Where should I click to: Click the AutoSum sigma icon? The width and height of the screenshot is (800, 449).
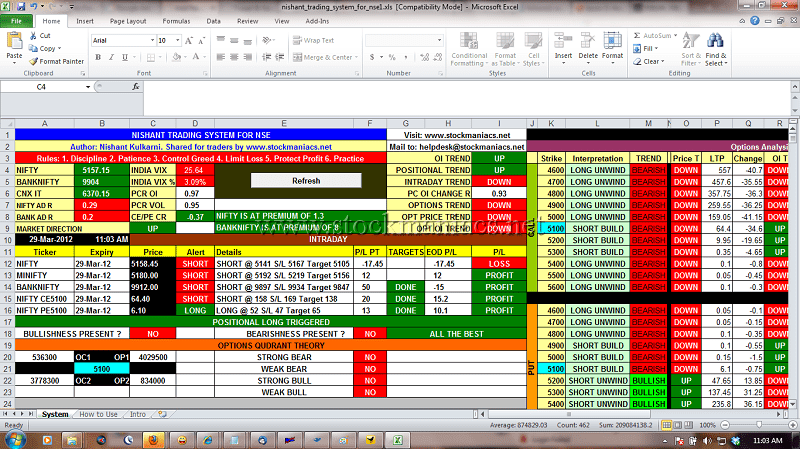click(x=637, y=35)
